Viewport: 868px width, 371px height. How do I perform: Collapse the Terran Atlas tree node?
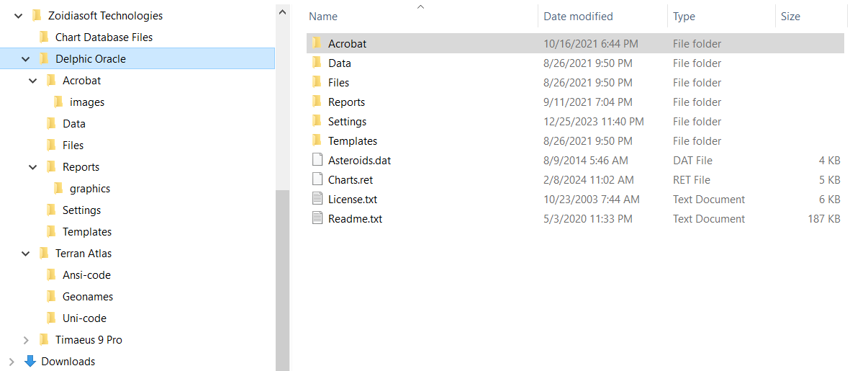[x=26, y=254]
